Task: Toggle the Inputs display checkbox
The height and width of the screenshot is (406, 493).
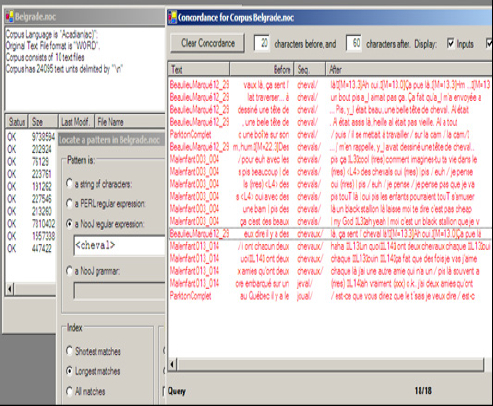Action: click(x=450, y=43)
